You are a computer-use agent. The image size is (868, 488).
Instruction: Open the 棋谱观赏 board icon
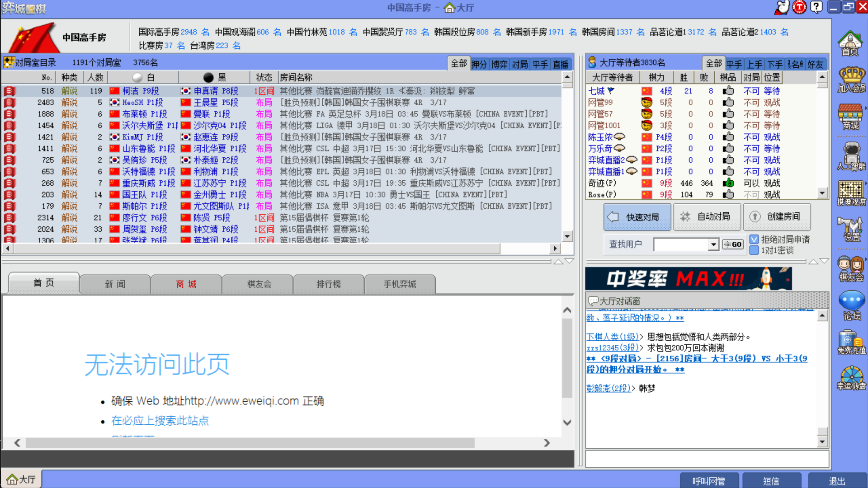point(851,193)
